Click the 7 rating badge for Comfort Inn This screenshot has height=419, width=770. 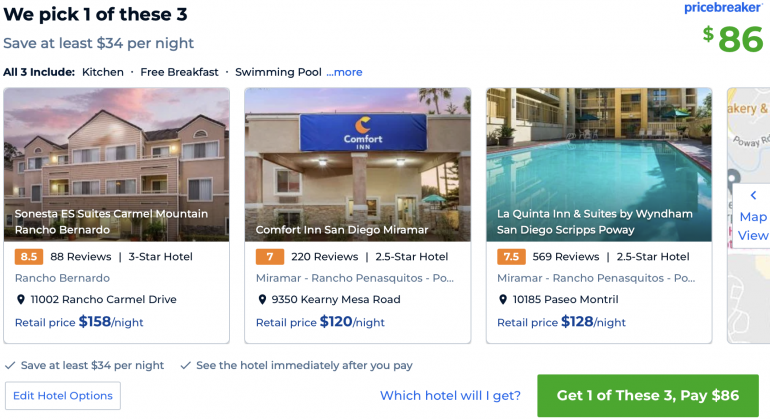(269, 257)
